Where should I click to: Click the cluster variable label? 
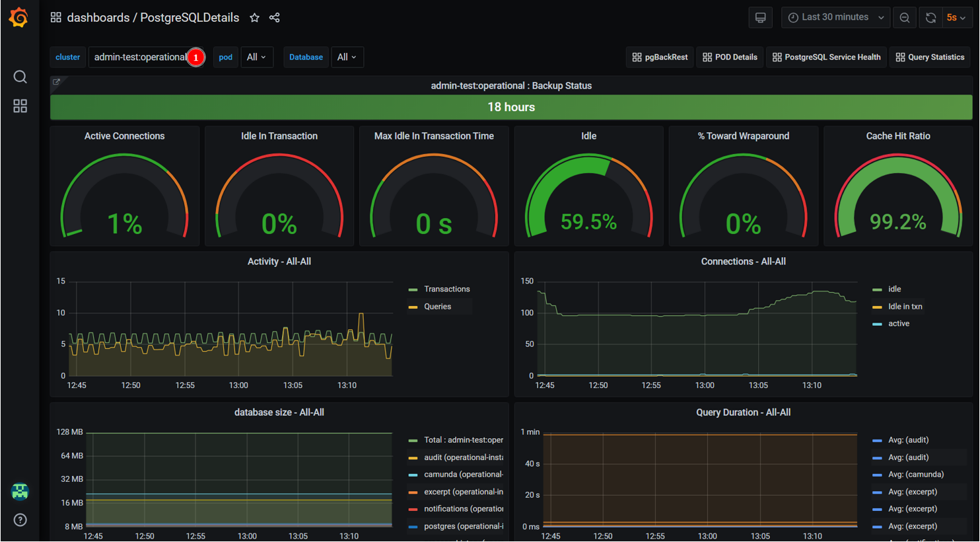(68, 57)
